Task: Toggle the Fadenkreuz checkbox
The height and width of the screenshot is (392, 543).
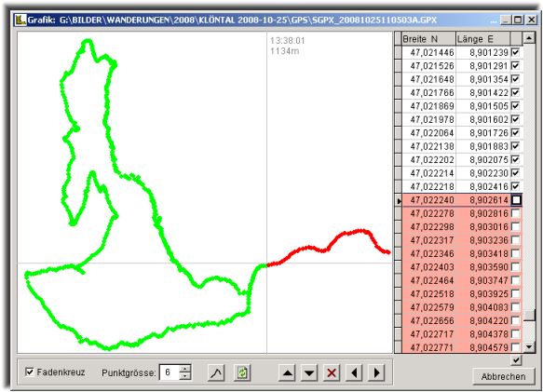Action: click(x=30, y=372)
